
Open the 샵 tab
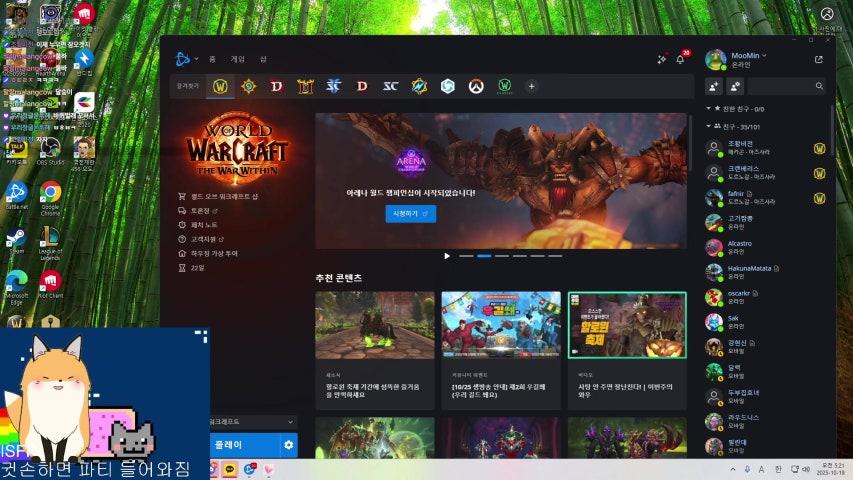click(263, 59)
